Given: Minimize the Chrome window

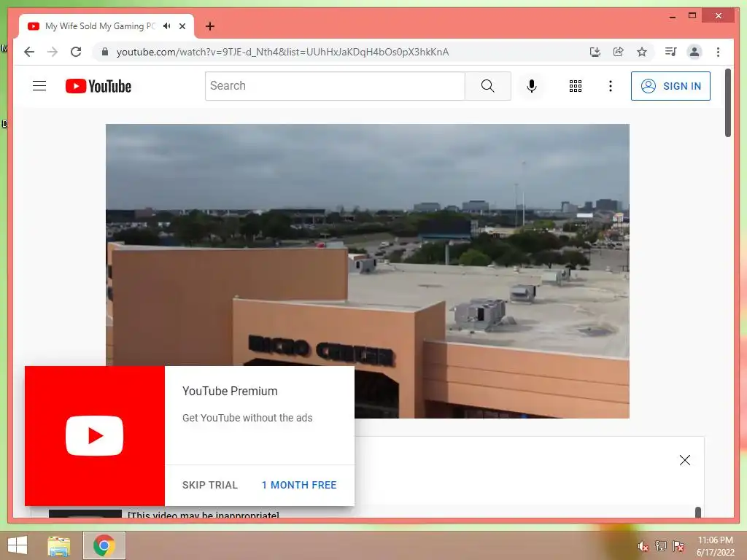Looking at the screenshot, I should click(x=672, y=16).
